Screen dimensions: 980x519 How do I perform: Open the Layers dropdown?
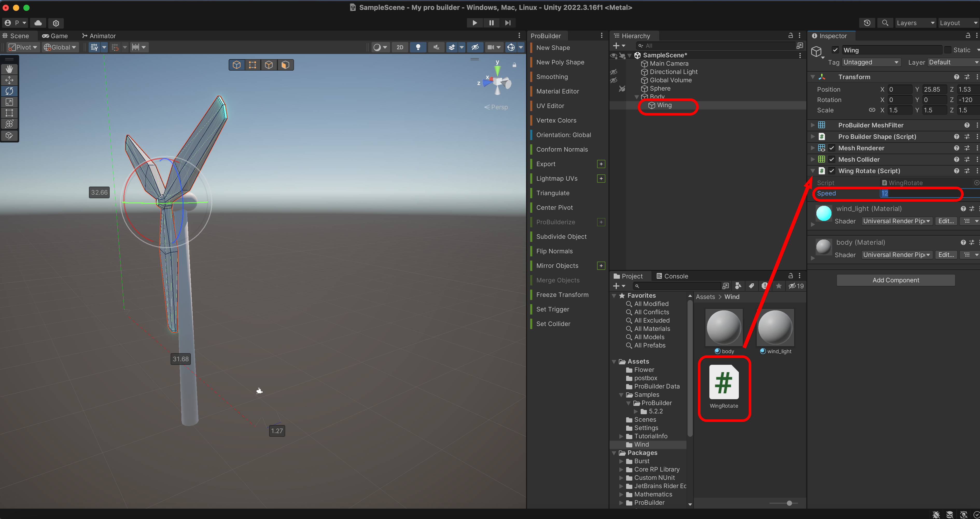pos(915,23)
